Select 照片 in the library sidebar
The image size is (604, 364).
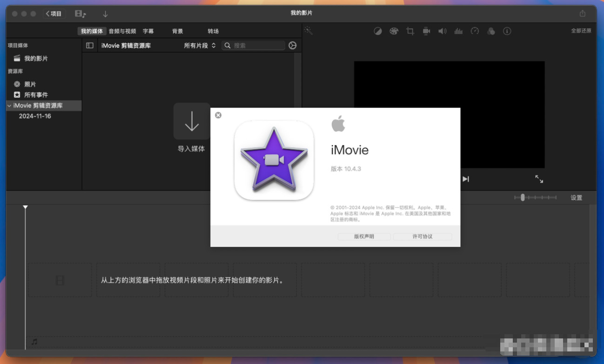30,84
